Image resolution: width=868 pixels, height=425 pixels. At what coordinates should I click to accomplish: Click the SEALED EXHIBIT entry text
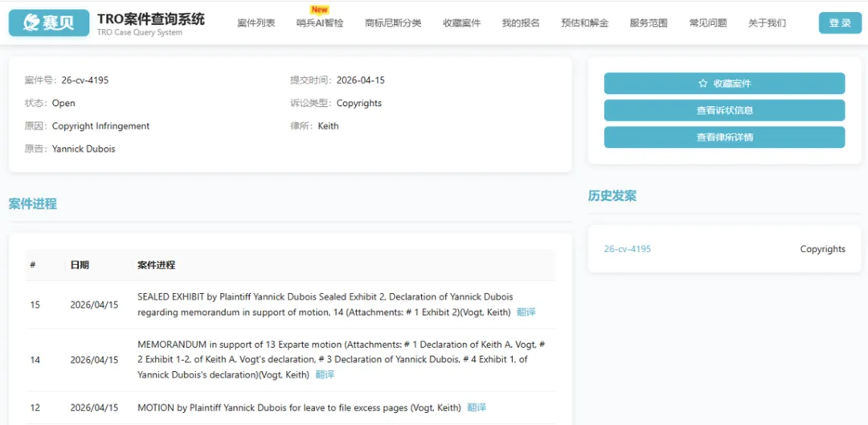pos(325,305)
